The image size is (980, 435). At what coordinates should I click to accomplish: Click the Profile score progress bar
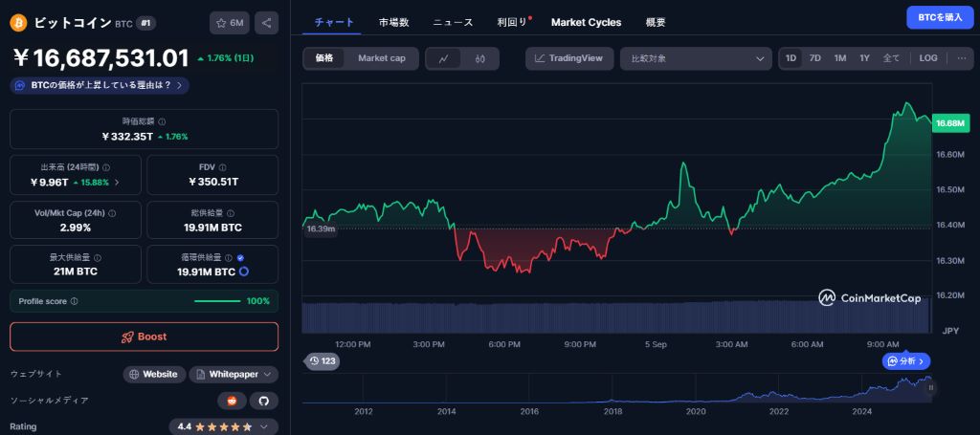tap(217, 301)
